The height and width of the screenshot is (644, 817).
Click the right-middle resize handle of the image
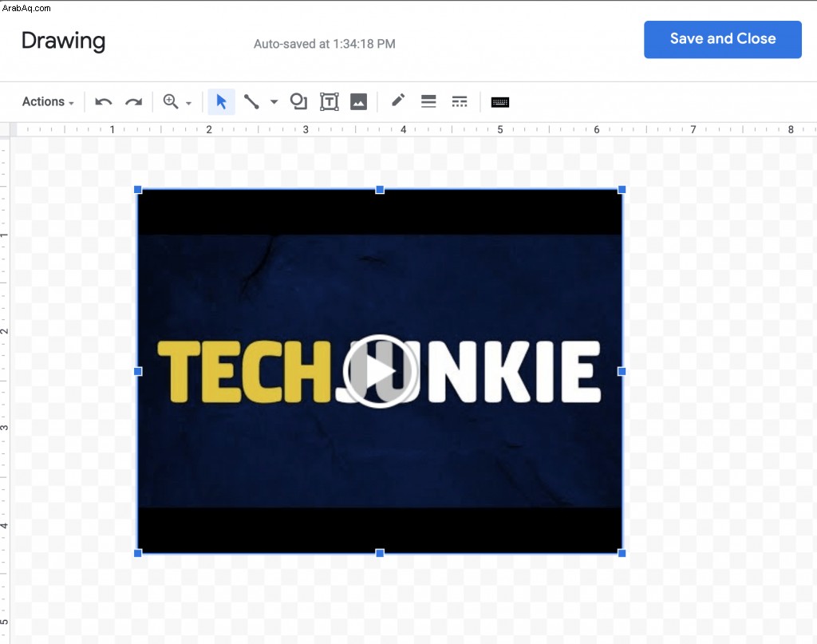click(622, 372)
